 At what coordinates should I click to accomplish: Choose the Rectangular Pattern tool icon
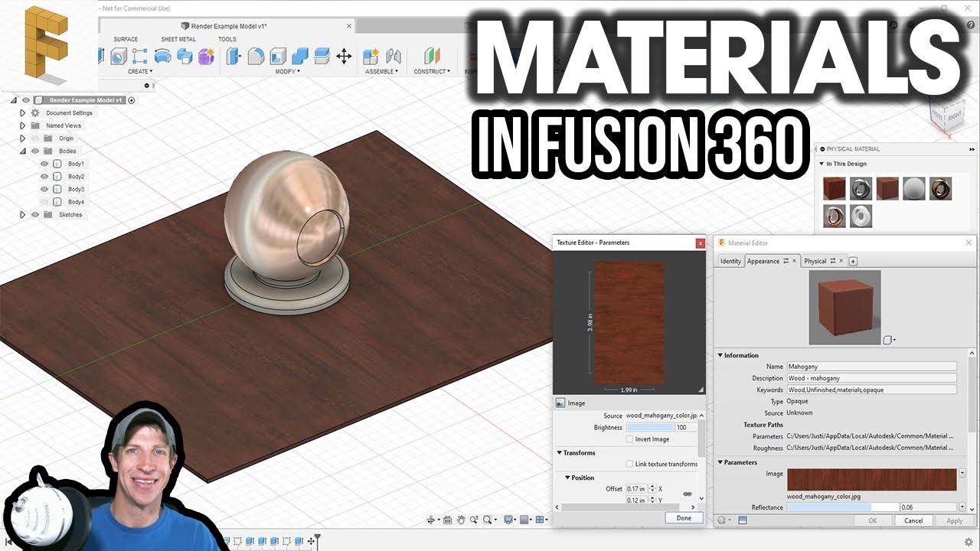point(139,56)
